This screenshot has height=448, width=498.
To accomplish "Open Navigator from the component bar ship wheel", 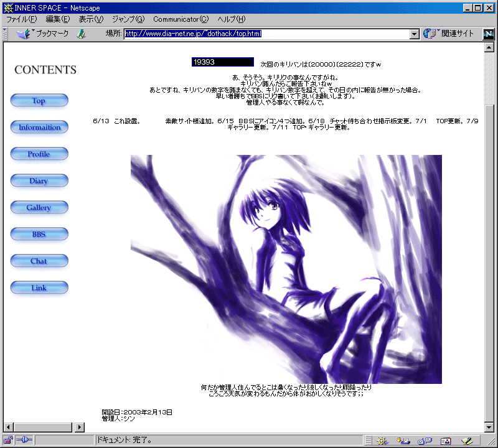I will click(382, 441).
